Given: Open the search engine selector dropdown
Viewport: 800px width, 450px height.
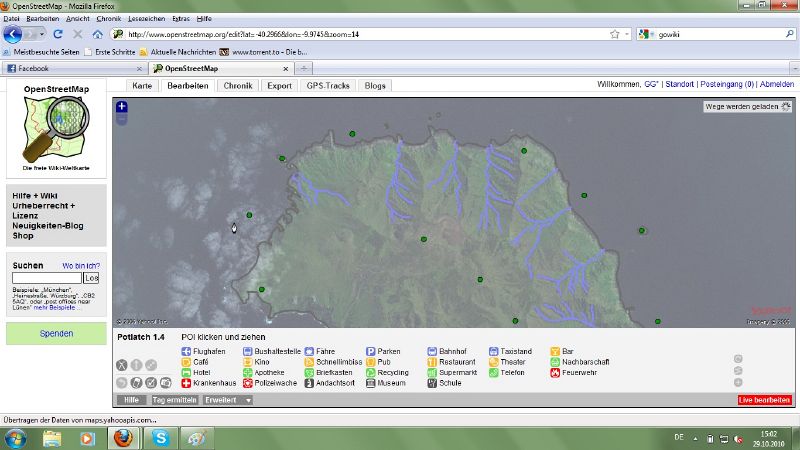Looking at the screenshot, I should (645, 34).
